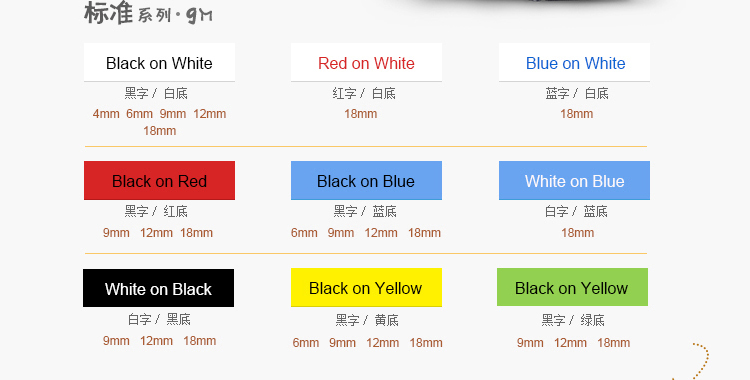Select the Black on Blue swatch
The height and width of the screenshot is (380, 750).
point(366,180)
